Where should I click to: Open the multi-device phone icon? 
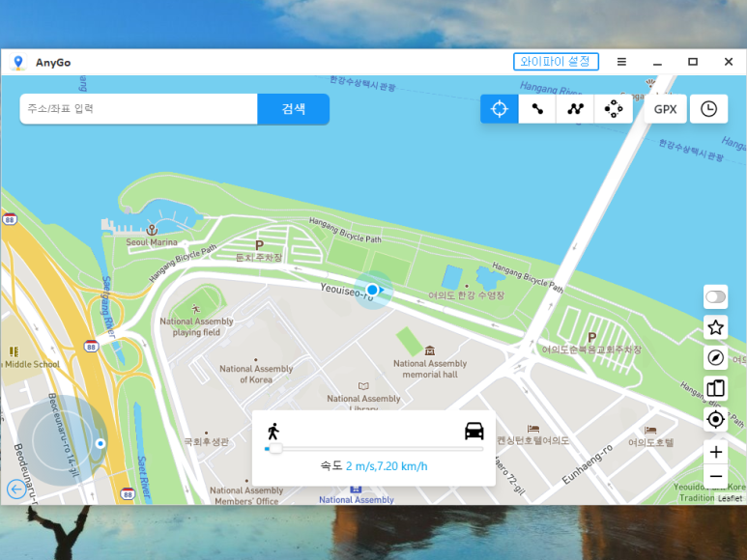[715, 388]
